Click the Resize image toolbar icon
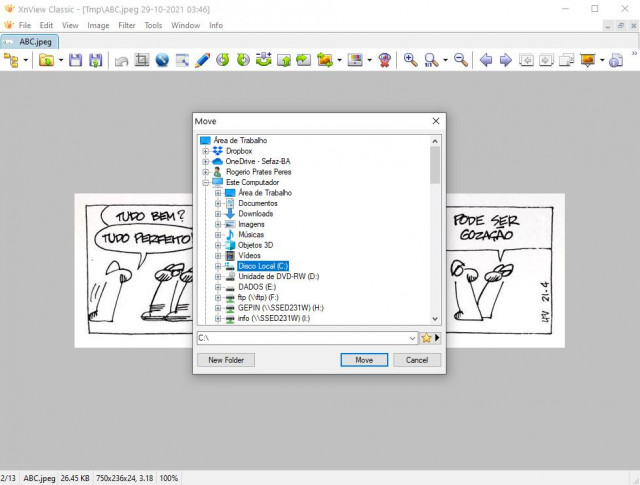 [182, 60]
